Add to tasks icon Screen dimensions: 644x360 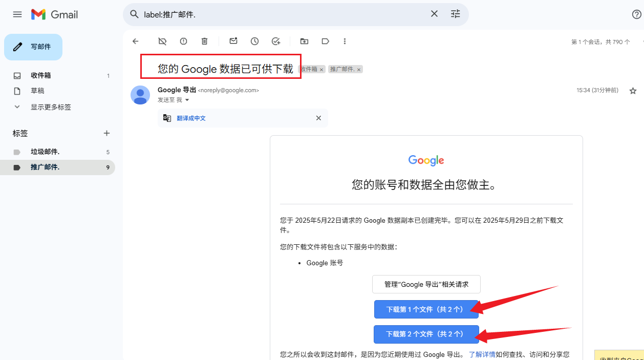coord(276,41)
